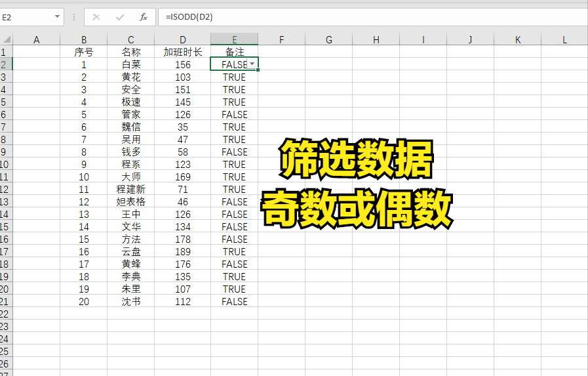Select column I header
Image resolution: width=588 pixels, height=376 pixels.
tap(423, 39)
